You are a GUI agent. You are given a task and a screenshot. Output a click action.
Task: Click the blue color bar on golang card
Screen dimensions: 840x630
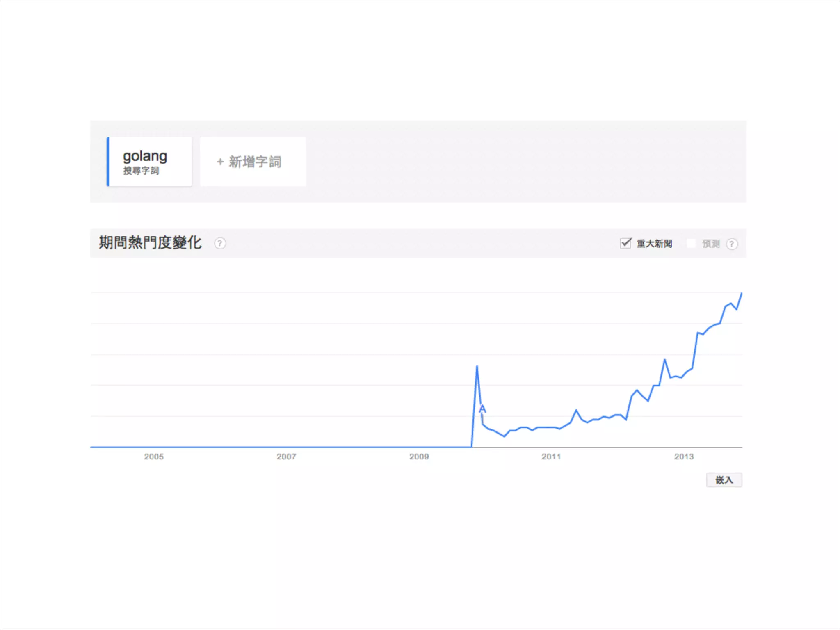click(108, 162)
